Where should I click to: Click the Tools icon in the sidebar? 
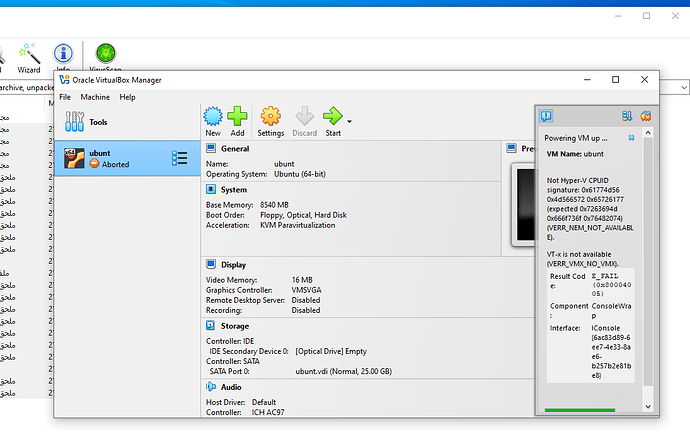75,122
